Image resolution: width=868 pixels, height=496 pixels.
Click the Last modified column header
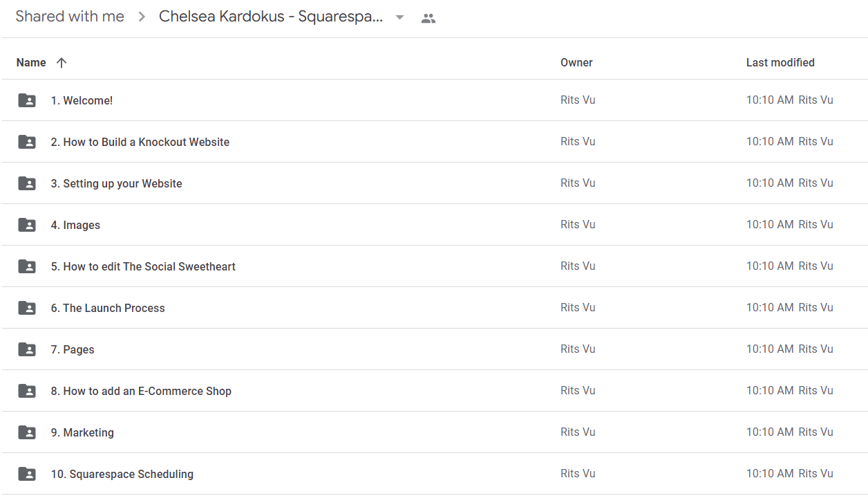click(780, 62)
